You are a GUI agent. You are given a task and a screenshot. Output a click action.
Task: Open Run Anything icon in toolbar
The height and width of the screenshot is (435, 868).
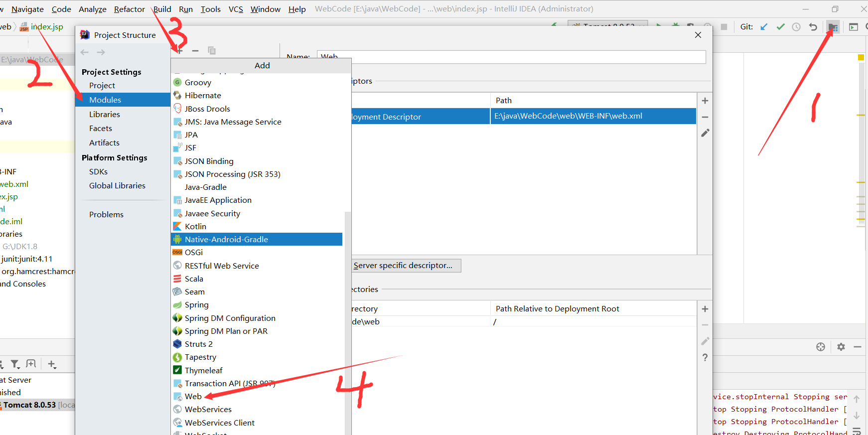(x=853, y=27)
